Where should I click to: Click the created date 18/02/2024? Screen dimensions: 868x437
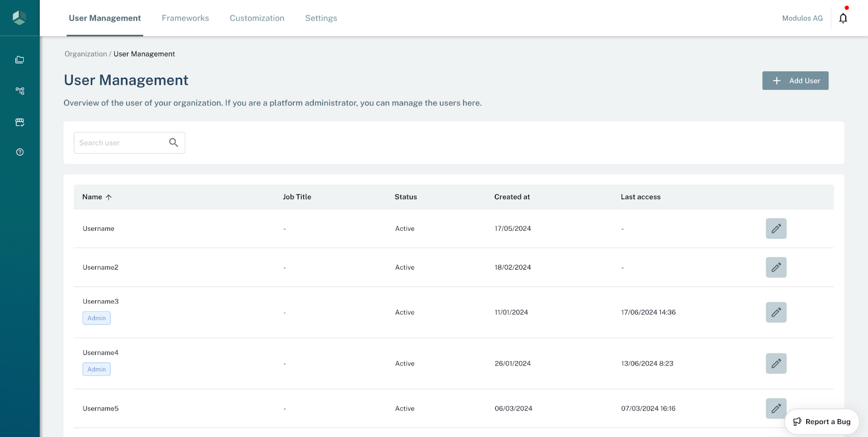[x=513, y=267]
